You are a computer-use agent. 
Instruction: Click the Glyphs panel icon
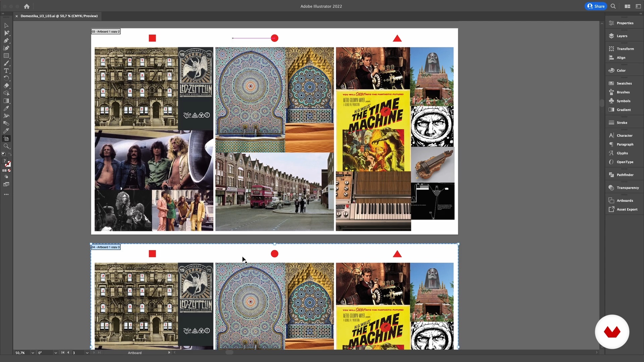[611, 153]
